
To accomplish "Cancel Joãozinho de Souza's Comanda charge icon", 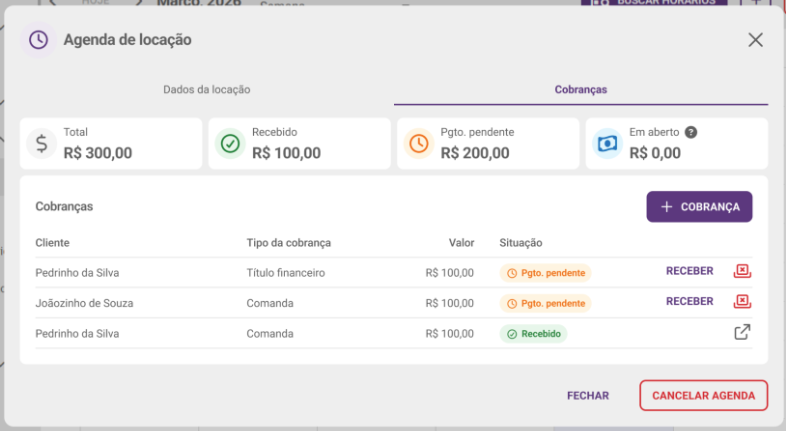I will click(x=742, y=301).
